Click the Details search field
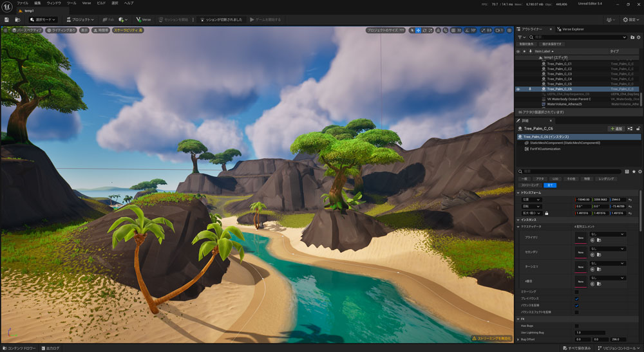The image size is (644, 352). [x=570, y=171]
